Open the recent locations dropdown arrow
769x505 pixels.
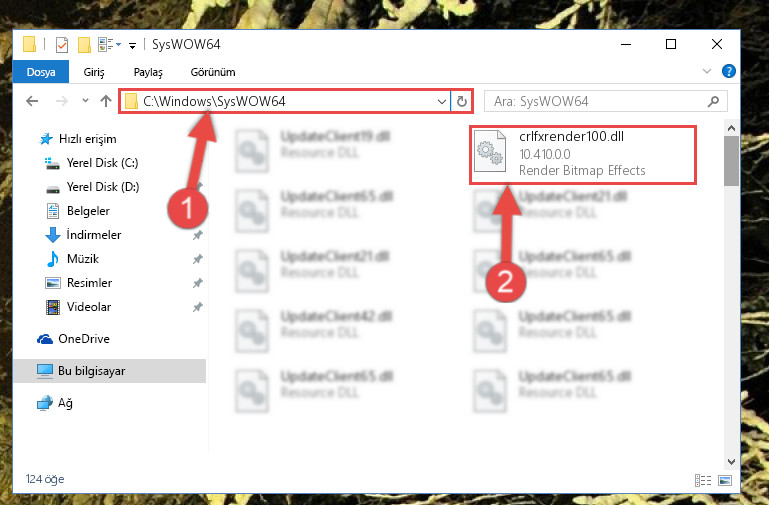click(x=85, y=101)
